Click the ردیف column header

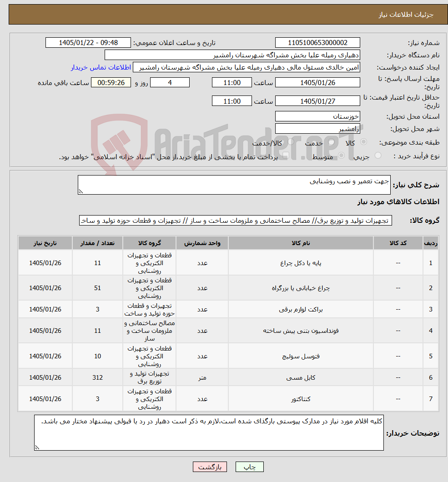click(x=430, y=243)
